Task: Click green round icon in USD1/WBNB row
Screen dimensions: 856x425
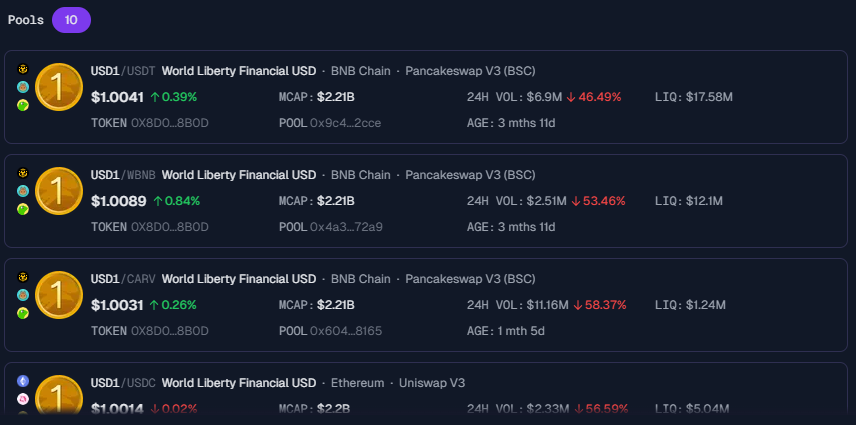Action: (23, 209)
